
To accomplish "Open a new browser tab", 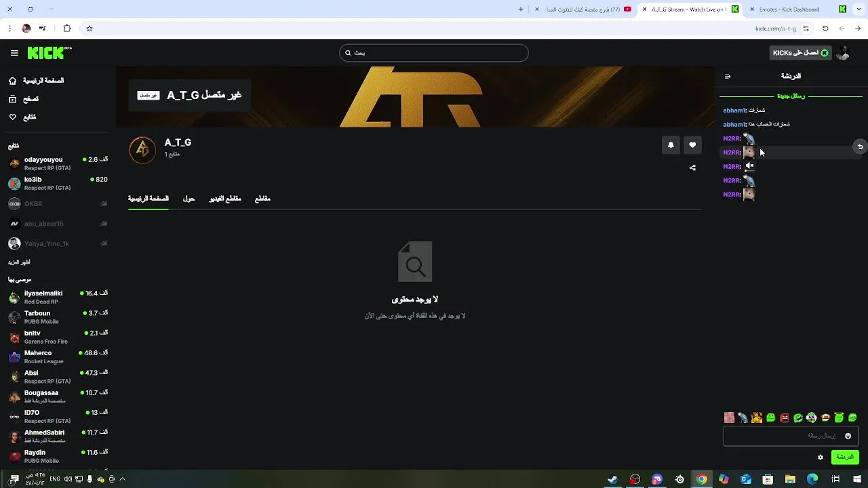I will click(x=521, y=9).
